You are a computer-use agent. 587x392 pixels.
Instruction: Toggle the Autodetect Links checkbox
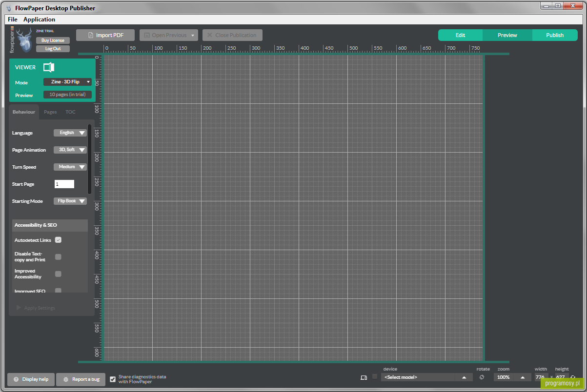pos(58,240)
